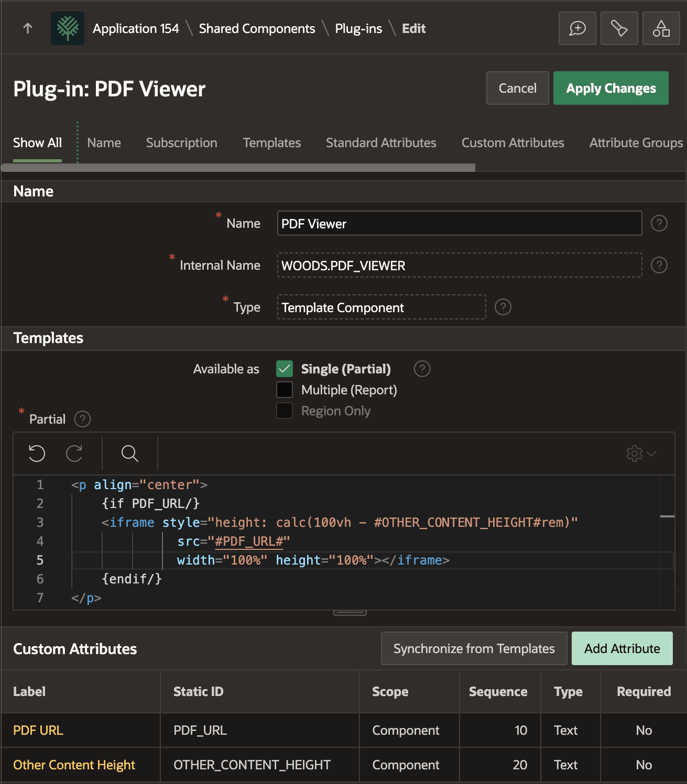Click Apply Changes button
Image resolution: width=687 pixels, height=784 pixels.
[x=611, y=89]
